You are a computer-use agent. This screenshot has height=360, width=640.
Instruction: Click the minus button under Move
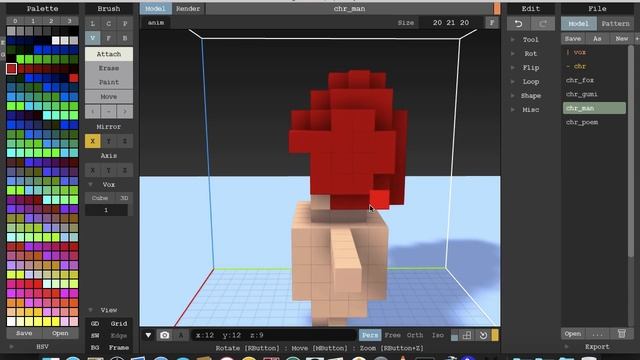pyautogui.click(x=109, y=111)
